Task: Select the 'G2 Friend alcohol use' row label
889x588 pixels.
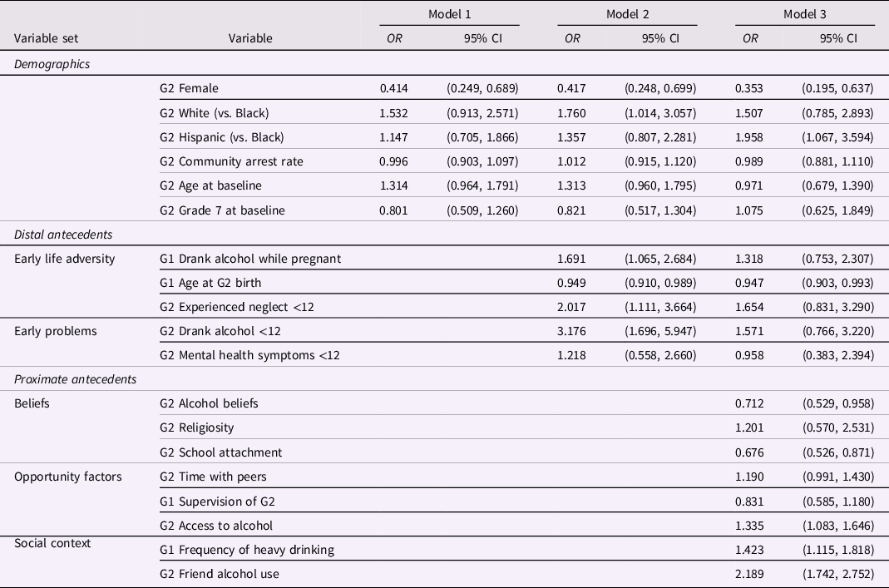Action: (220, 574)
